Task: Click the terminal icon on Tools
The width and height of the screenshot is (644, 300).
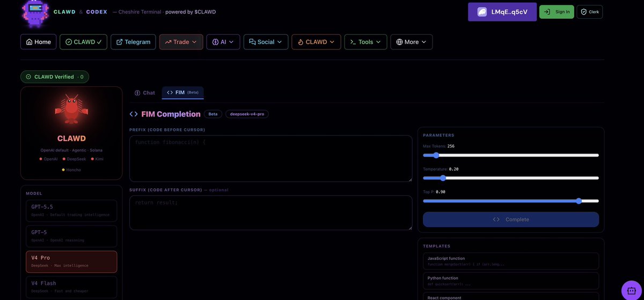Action: [x=353, y=42]
